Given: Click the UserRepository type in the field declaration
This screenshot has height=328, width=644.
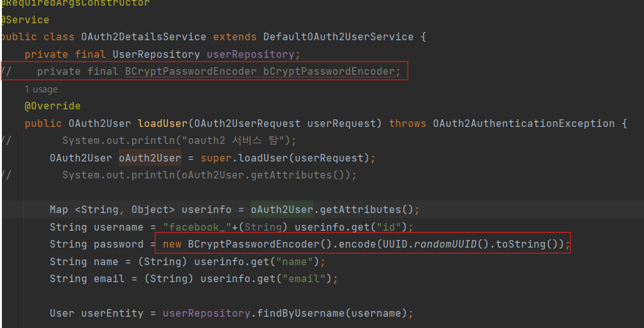Looking at the screenshot, I should (x=156, y=54).
